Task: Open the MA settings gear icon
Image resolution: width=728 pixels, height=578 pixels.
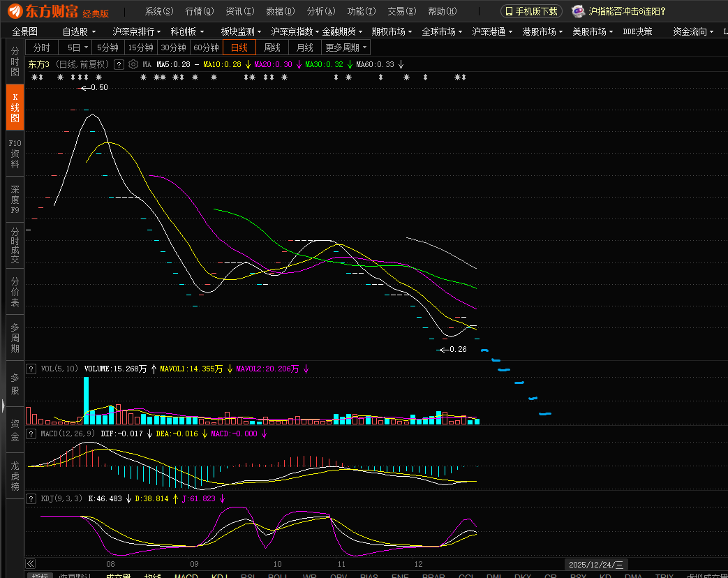Action: pyautogui.click(x=133, y=64)
